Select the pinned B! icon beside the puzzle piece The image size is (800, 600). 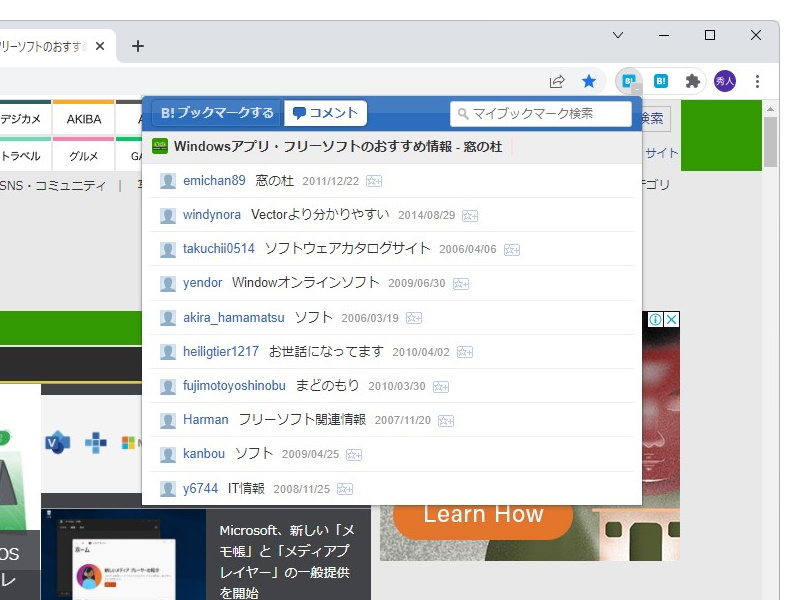click(661, 80)
